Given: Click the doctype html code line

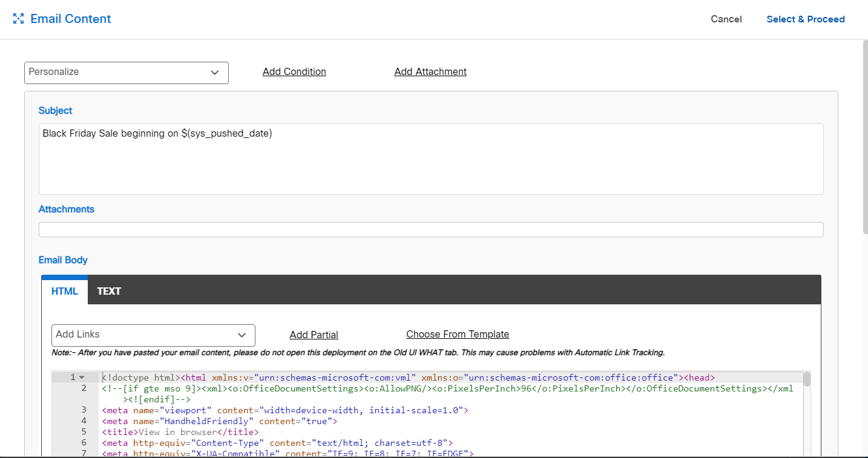Looking at the screenshot, I should click(409, 378).
